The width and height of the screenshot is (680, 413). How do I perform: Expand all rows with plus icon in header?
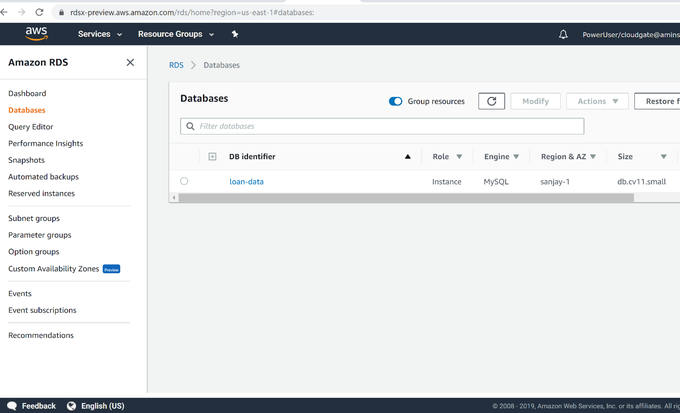coord(212,157)
